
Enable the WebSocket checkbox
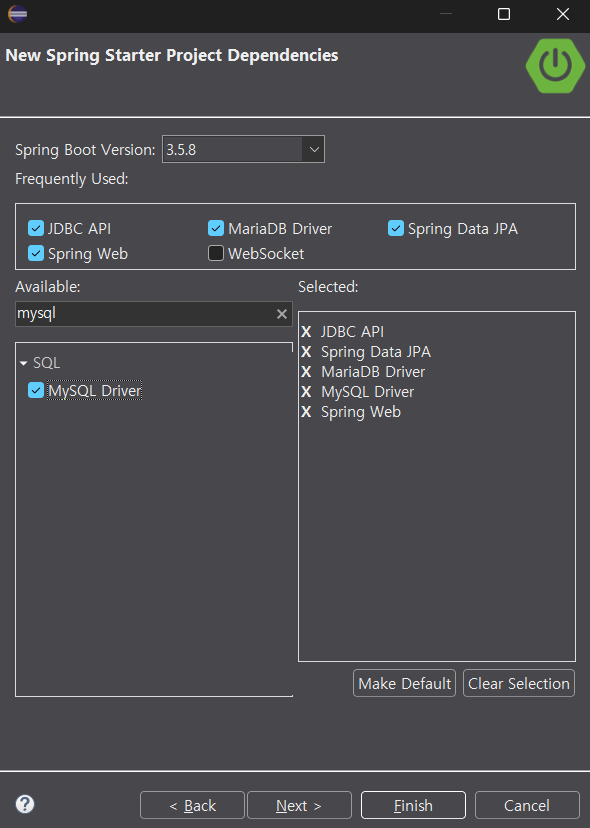(216, 253)
